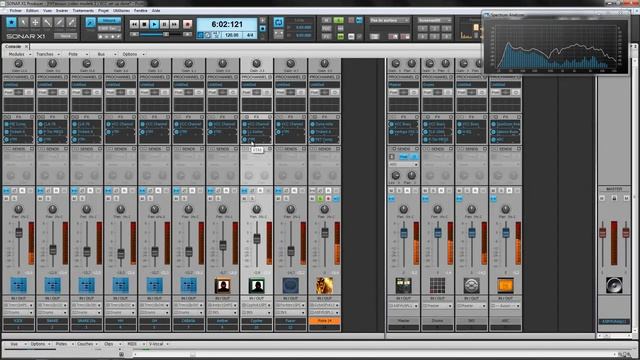Screen dimensions: 640x360
Task: Enable the tenth channel green solo button
Action: (320, 198)
